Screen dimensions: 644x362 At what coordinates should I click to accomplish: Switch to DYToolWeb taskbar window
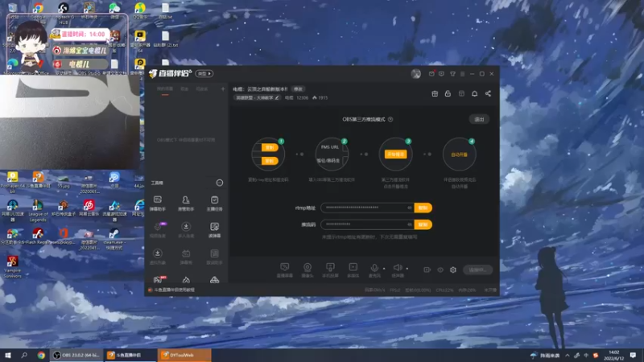[x=184, y=355]
